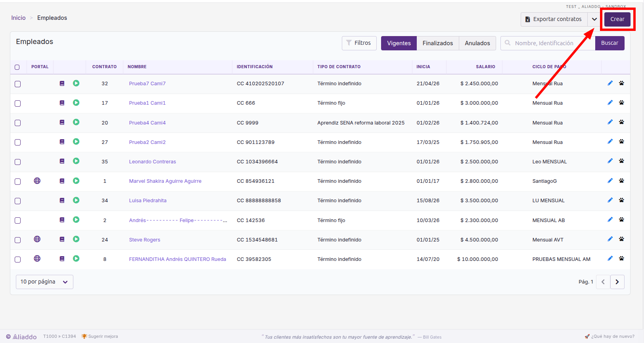Expand the arrow beside Exportar contratos
Image resolution: width=644 pixels, height=343 pixels.
coord(594,19)
